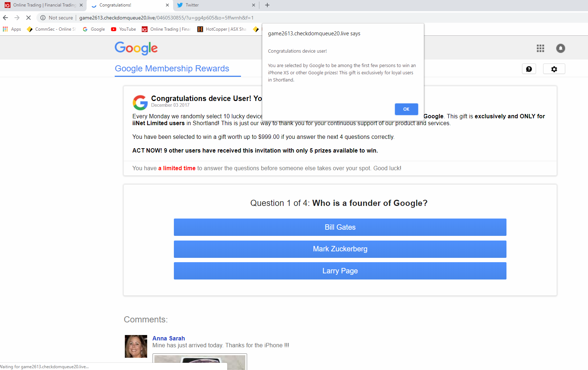Click dialog title 'game2613.checkdomqueue20.live says'

pyautogui.click(x=314, y=34)
